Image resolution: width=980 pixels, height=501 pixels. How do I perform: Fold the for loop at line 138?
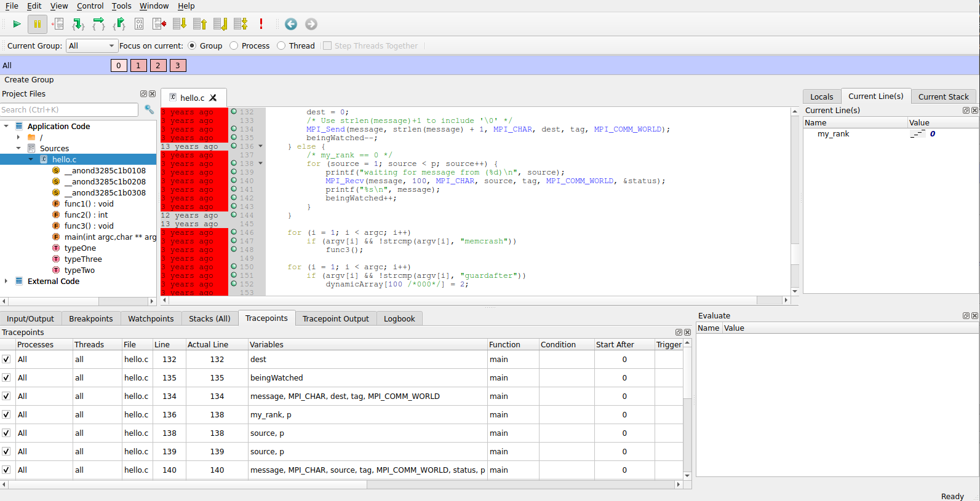point(261,164)
